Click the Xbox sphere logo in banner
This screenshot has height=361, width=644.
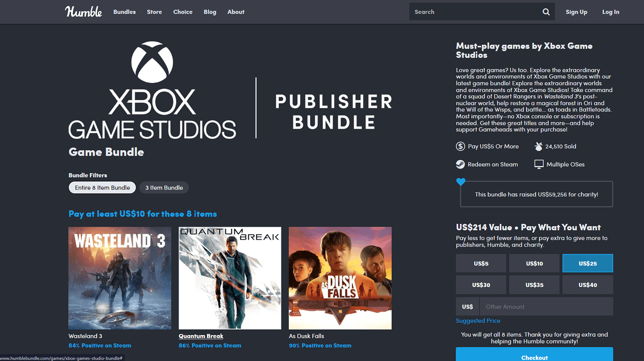152,62
